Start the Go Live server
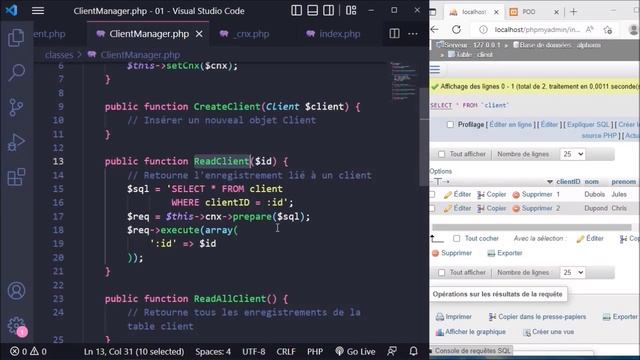Viewport: 640px width, 360px height. coord(355,351)
